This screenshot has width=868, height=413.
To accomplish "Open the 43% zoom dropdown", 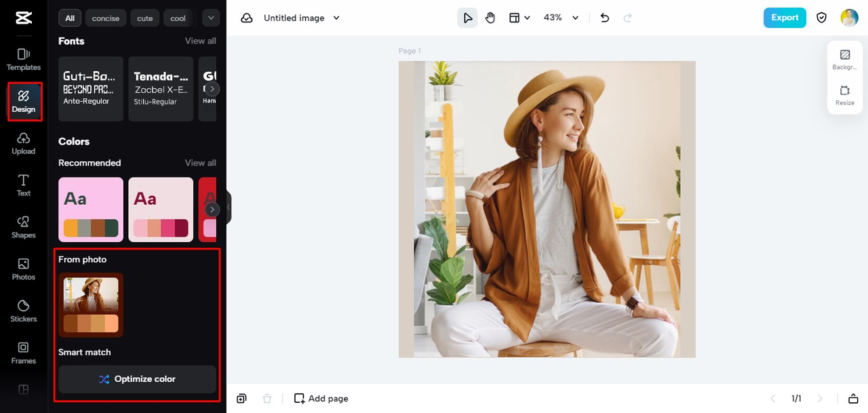I will [x=561, y=18].
